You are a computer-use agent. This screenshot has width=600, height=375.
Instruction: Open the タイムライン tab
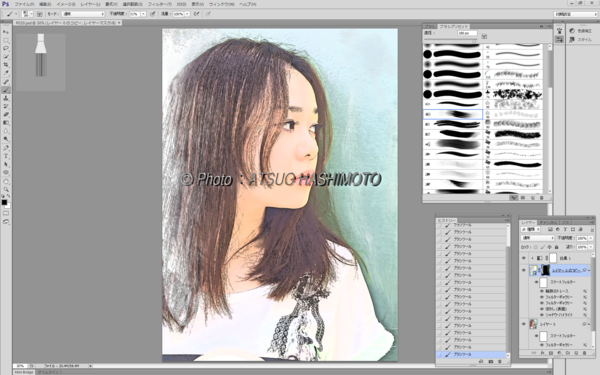click(x=48, y=372)
